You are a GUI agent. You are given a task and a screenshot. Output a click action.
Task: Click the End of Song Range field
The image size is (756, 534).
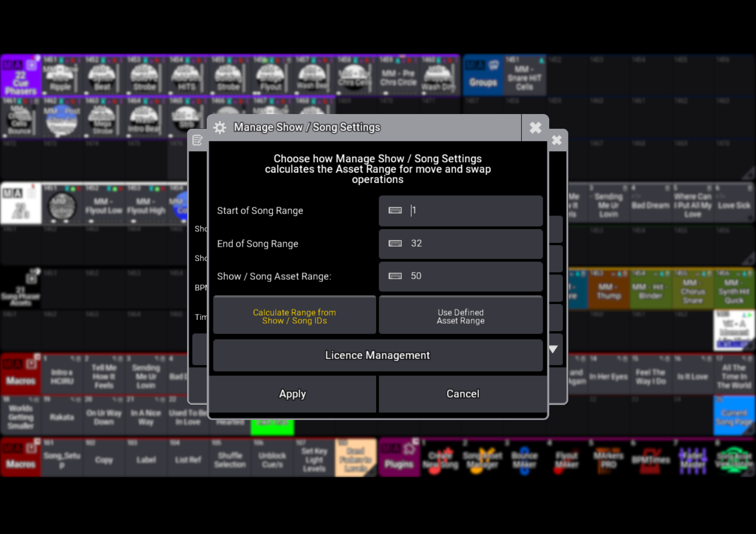tap(461, 244)
